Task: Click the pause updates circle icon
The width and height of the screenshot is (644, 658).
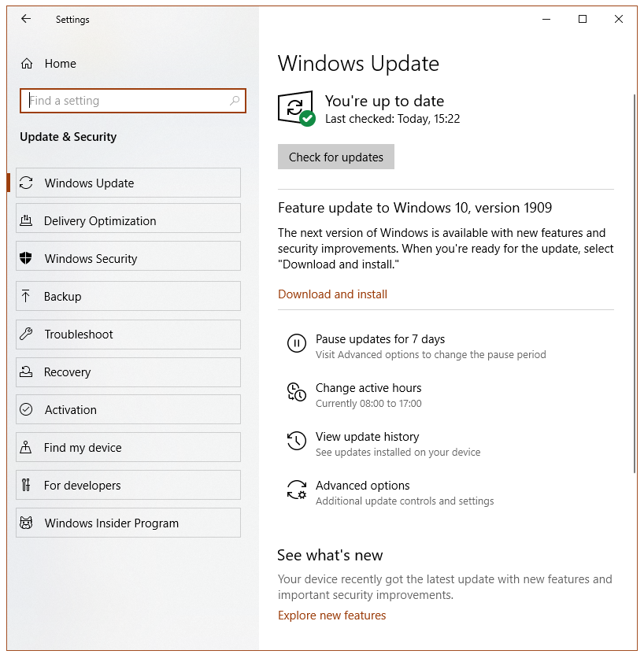Action: 296,343
